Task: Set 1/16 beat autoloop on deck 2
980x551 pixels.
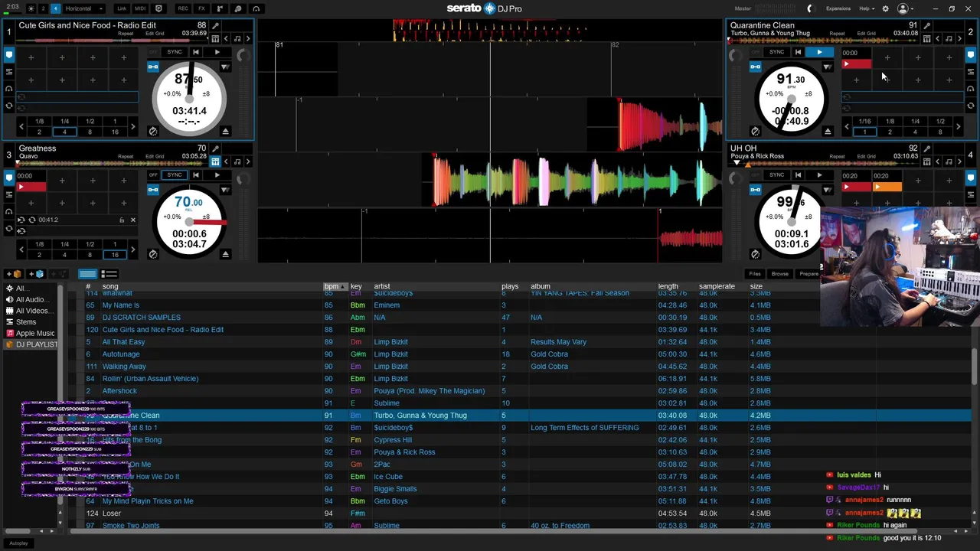Action: (x=864, y=121)
